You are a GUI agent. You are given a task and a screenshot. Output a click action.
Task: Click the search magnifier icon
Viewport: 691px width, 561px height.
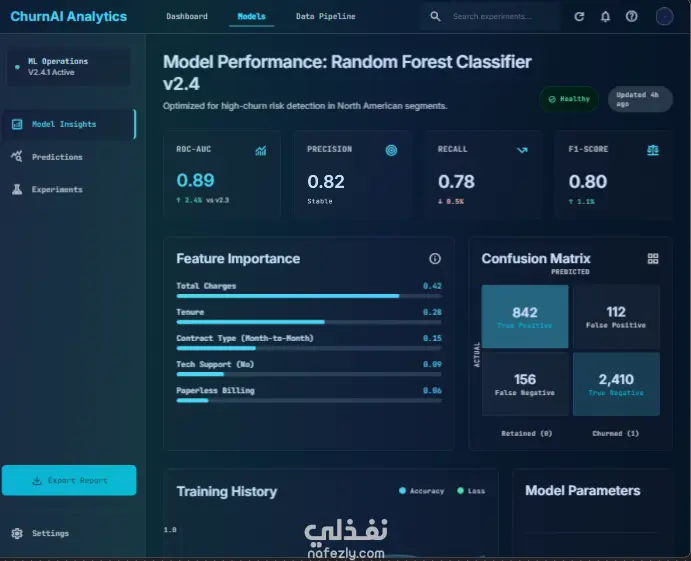tap(435, 17)
